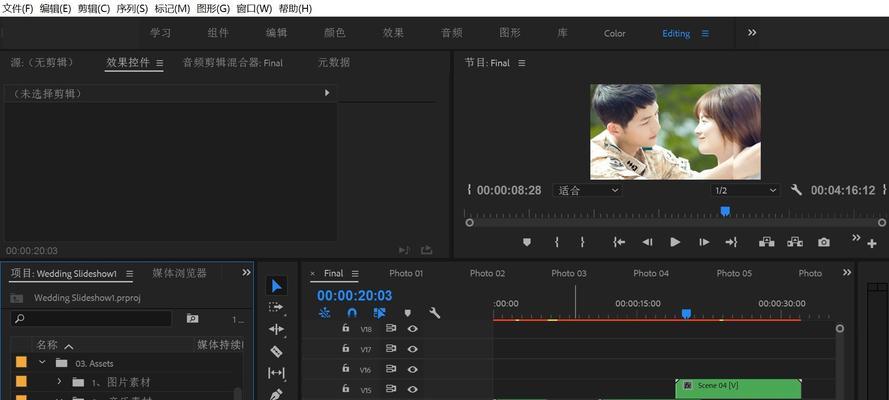Open Program monitor settings wrench
Image resolution: width=889 pixels, height=400 pixels.
796,190
